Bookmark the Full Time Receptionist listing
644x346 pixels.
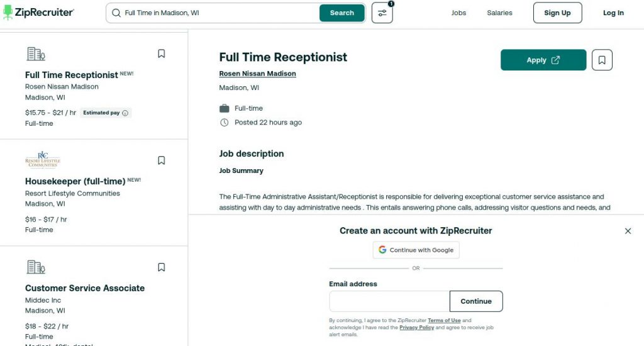pos(162,54)
